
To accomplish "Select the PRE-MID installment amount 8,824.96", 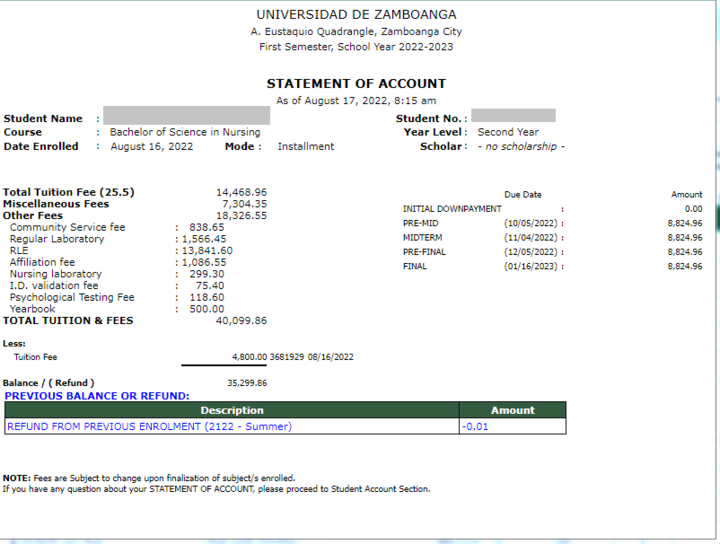I will pos(685,223).
